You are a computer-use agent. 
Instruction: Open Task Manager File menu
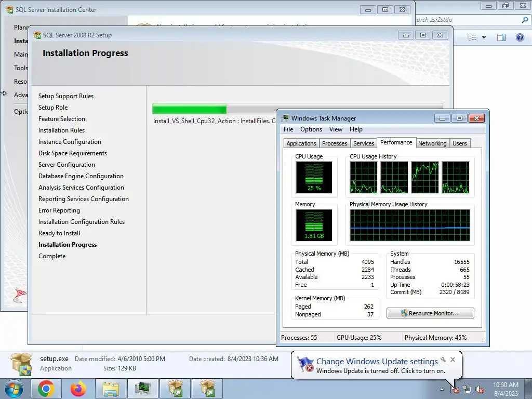(288, 129)
